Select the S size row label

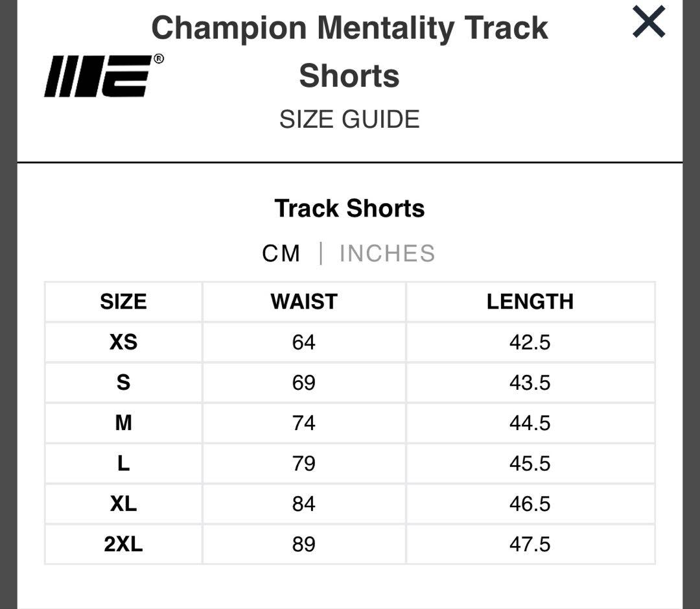[x=123, y=382]
